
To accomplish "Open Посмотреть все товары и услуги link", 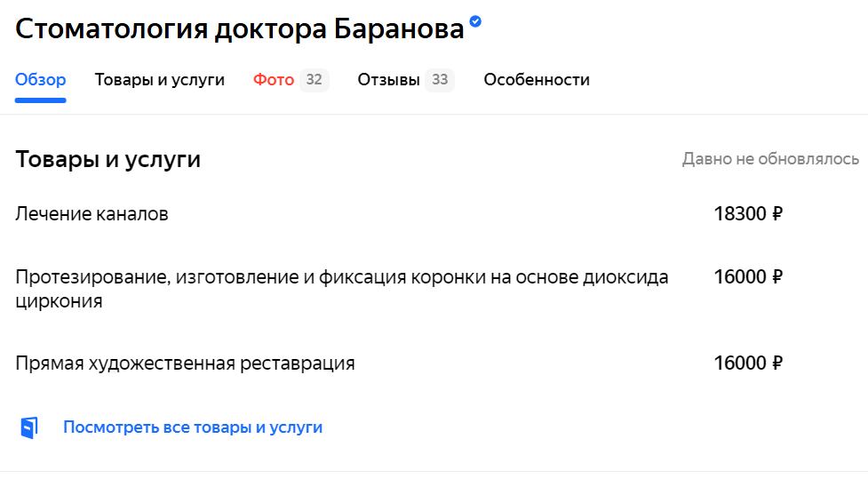I will click(x=193, y=427).
